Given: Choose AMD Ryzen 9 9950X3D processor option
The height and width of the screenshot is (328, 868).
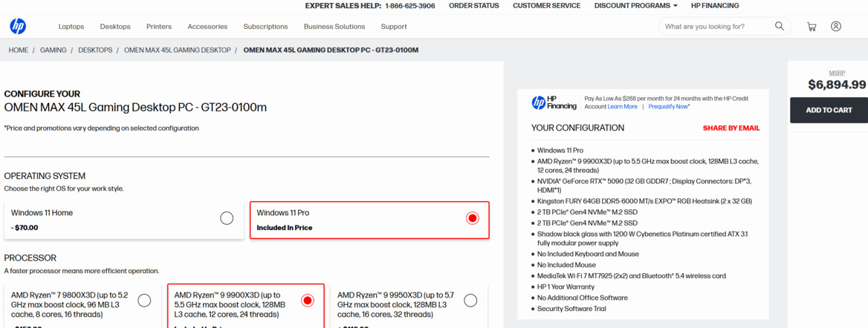Looking at the screenshot, I should [470, 301].
